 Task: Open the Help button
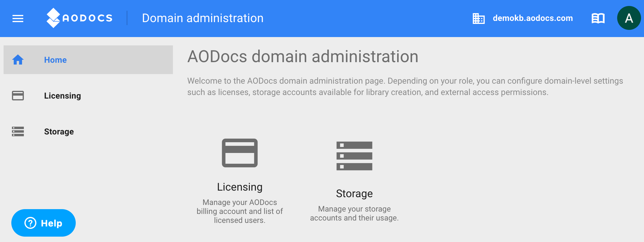tap(44, 223)
